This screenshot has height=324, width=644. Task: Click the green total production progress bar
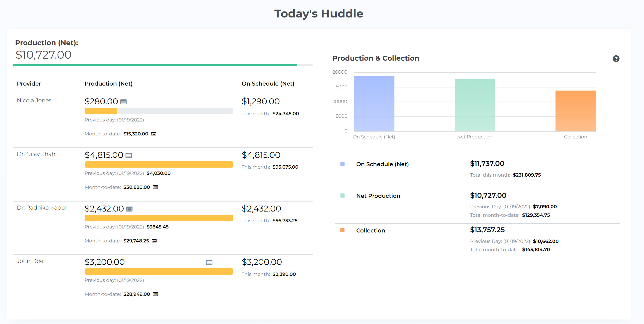coord(155,65)
